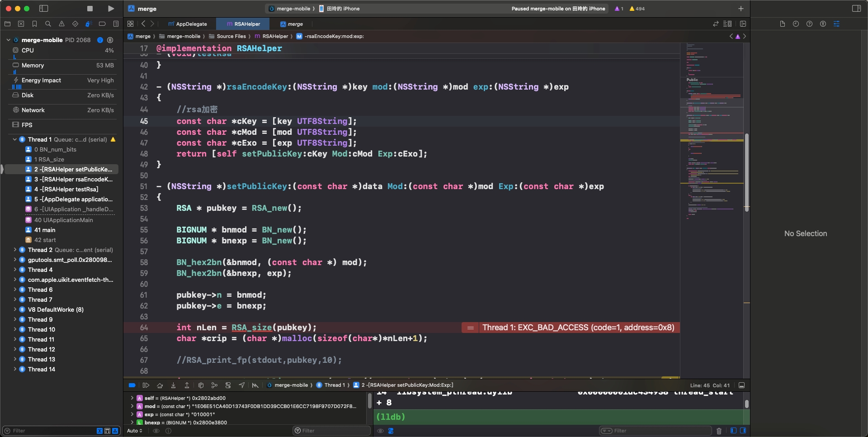Image resolution: width=868 pixels, height=437 pixels.
Task: Select the Attributes inspector sliders icon
Action: pyautogui.click(x=836, y=24)
